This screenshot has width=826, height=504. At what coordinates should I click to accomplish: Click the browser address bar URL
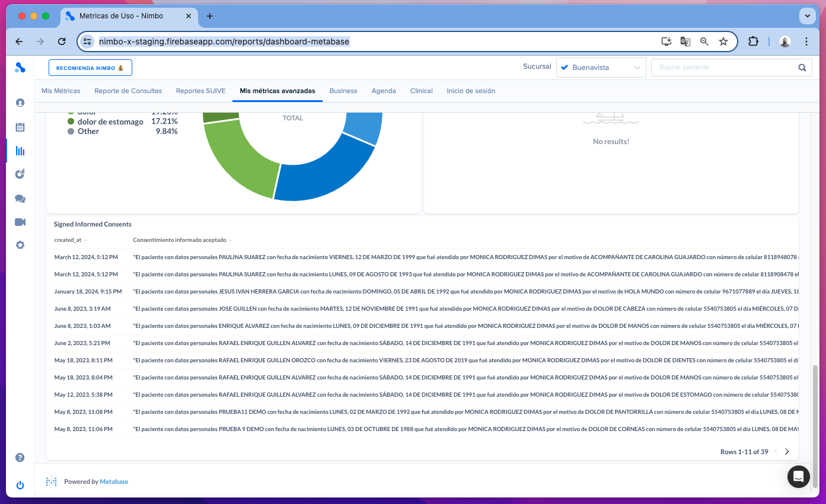point(224,42)
